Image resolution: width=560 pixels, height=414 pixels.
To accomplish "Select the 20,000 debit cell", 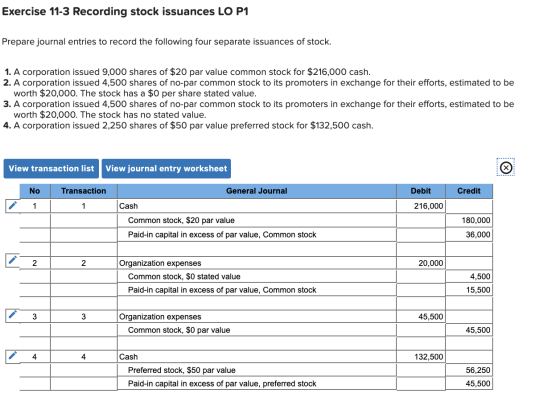I will click(x=421, y=263).
